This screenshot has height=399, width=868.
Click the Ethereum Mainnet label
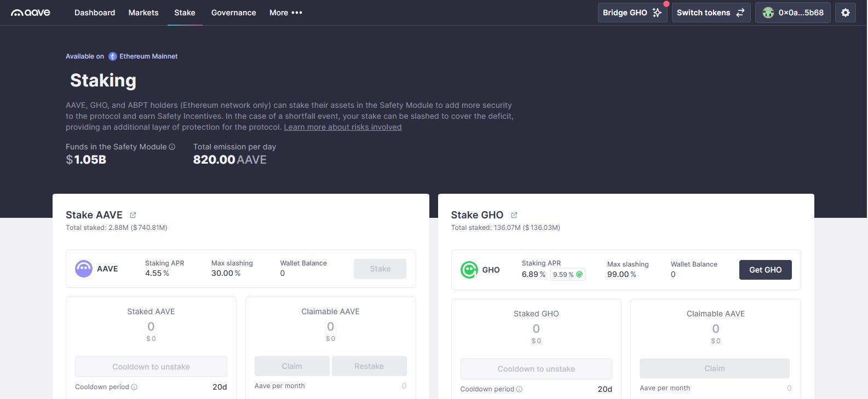pyautogui.click(x=148, y=56)
